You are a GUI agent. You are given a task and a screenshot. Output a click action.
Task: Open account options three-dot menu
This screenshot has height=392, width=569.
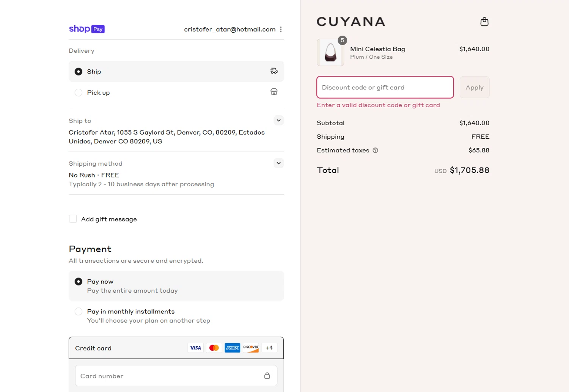click(x=281, y=29)
